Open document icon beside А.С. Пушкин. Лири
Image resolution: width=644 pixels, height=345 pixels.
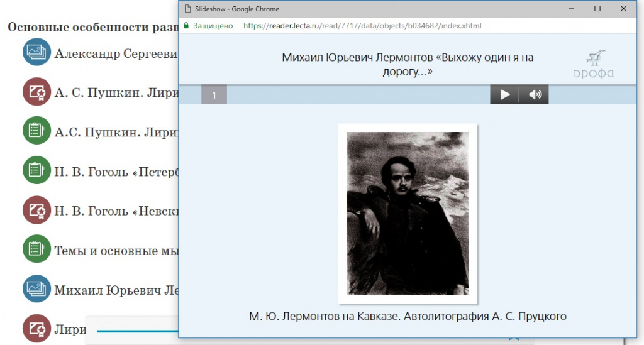pyautogui.click(x=36, y=131)
